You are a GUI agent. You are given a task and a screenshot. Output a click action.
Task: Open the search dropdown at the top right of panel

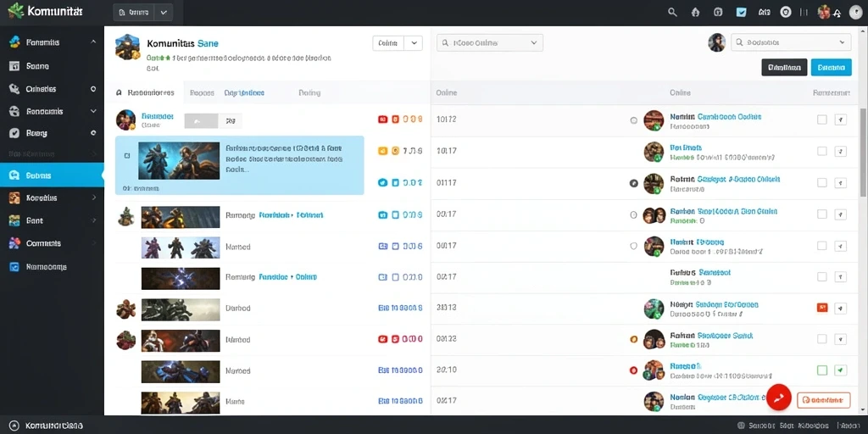click(x=791, y=42)
